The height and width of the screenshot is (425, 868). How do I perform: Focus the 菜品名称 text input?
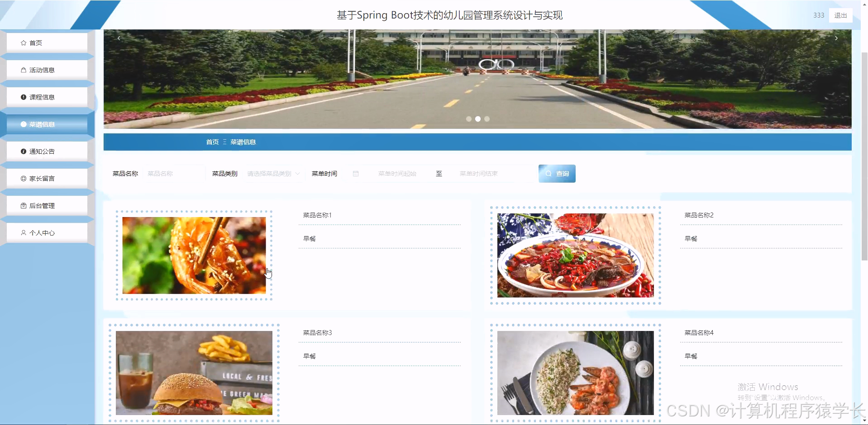tap(174, 174)
